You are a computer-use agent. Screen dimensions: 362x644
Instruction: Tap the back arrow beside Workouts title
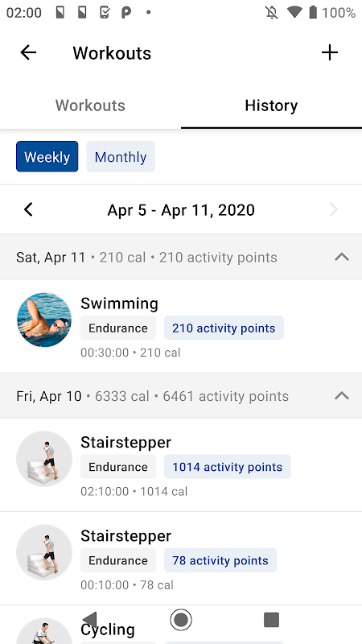(x=28, y=52)
